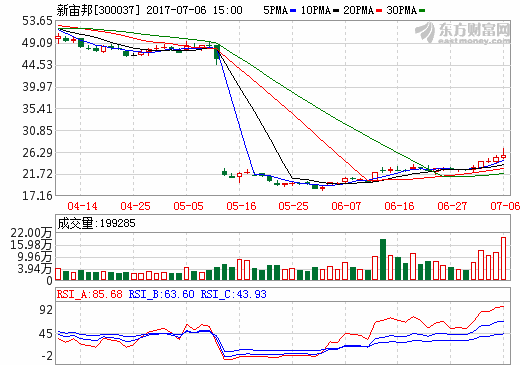Click the red 20PMA legend swatch
Screen dimensions: 520x365
click(x=379, y=11)
